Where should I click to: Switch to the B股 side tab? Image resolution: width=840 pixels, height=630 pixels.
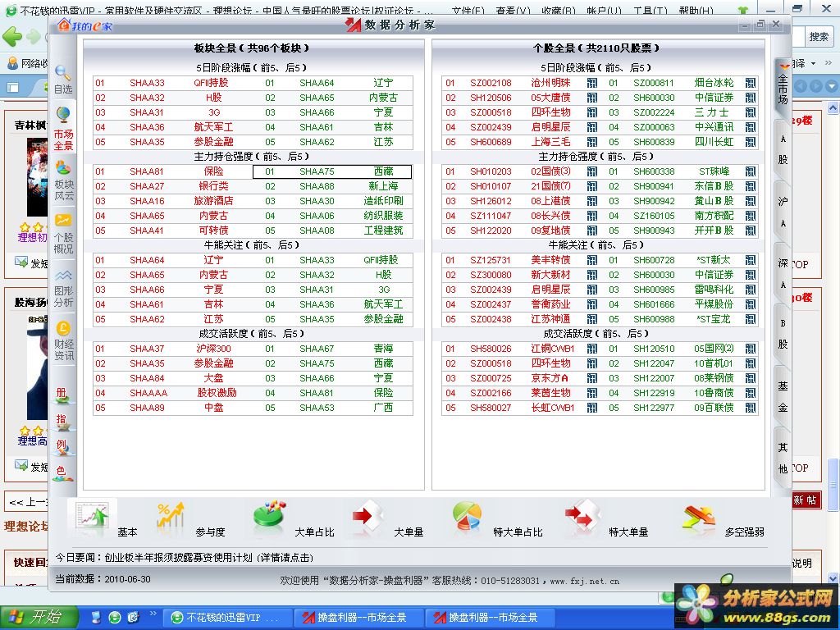pos(783,334)
